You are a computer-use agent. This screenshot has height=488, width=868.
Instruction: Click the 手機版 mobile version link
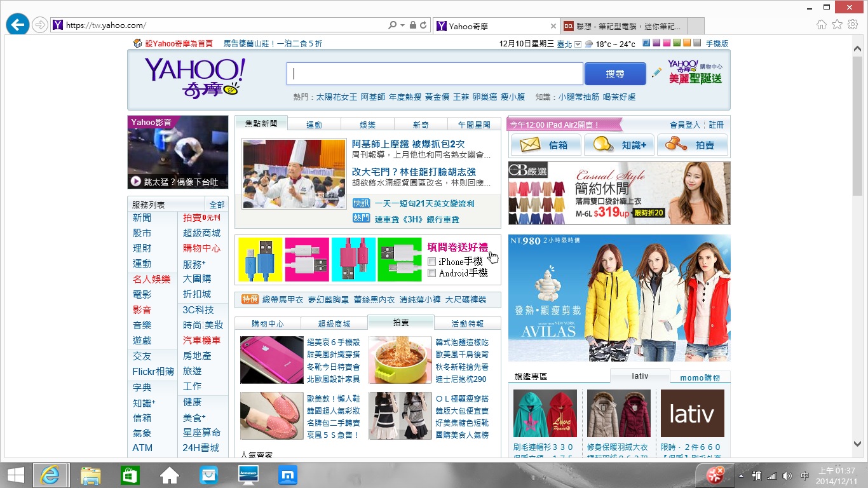pyautogui.click(x=717, y=44)
